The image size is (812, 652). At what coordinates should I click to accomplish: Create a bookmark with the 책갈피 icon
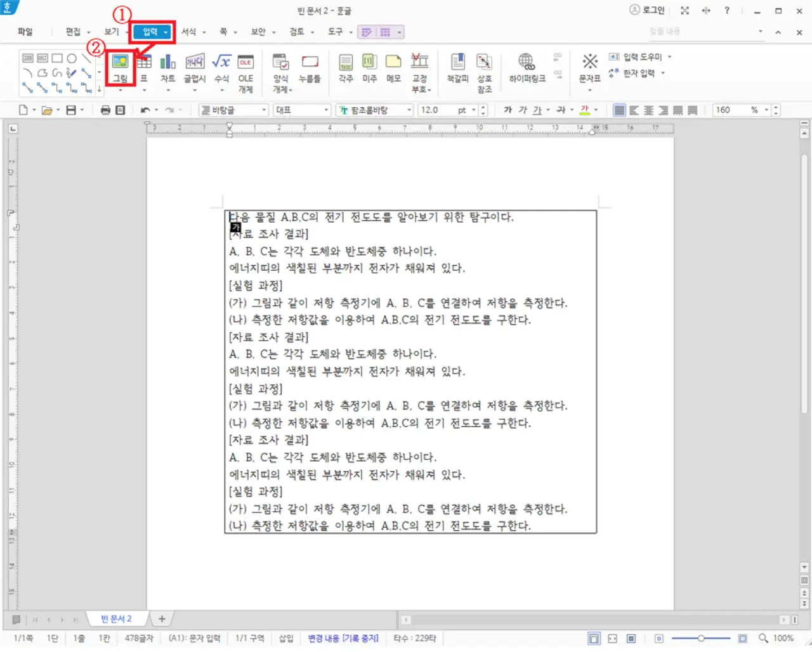point(457,66)
